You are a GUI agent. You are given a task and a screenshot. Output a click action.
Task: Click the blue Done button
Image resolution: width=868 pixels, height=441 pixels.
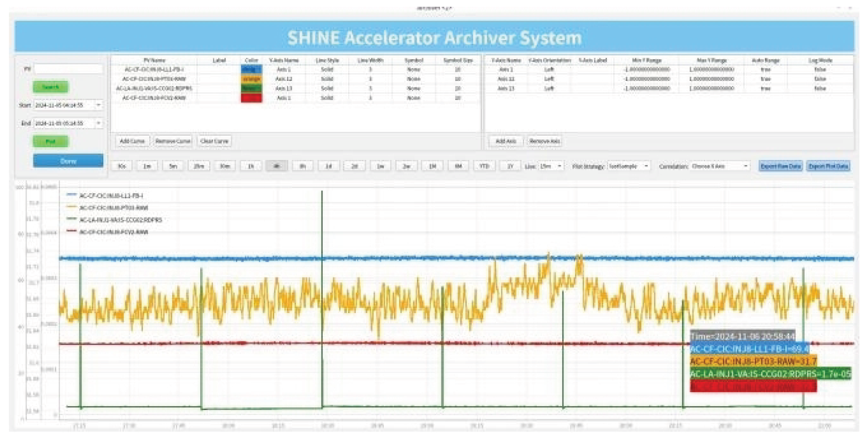pos(68,161)
